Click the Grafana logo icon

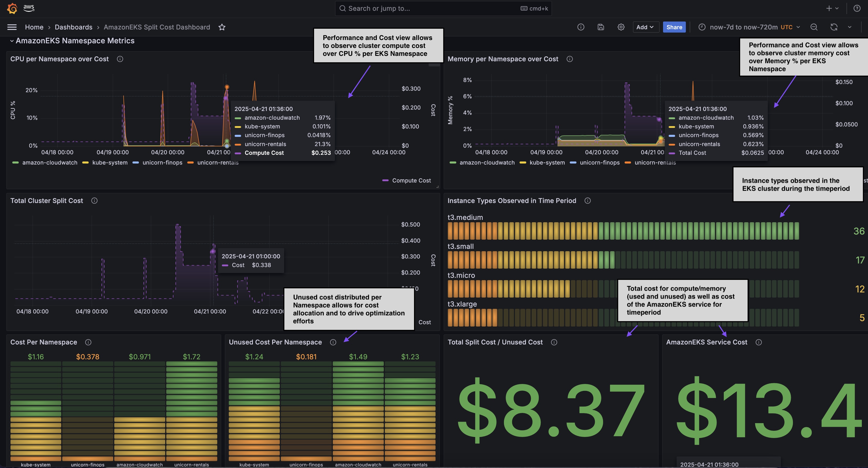pos(12,8)
